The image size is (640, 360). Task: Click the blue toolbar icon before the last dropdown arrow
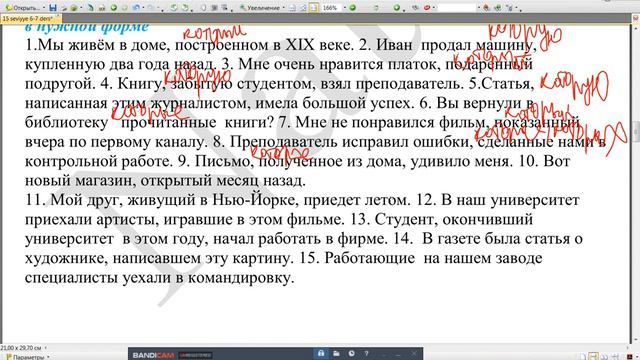(509, 8)
